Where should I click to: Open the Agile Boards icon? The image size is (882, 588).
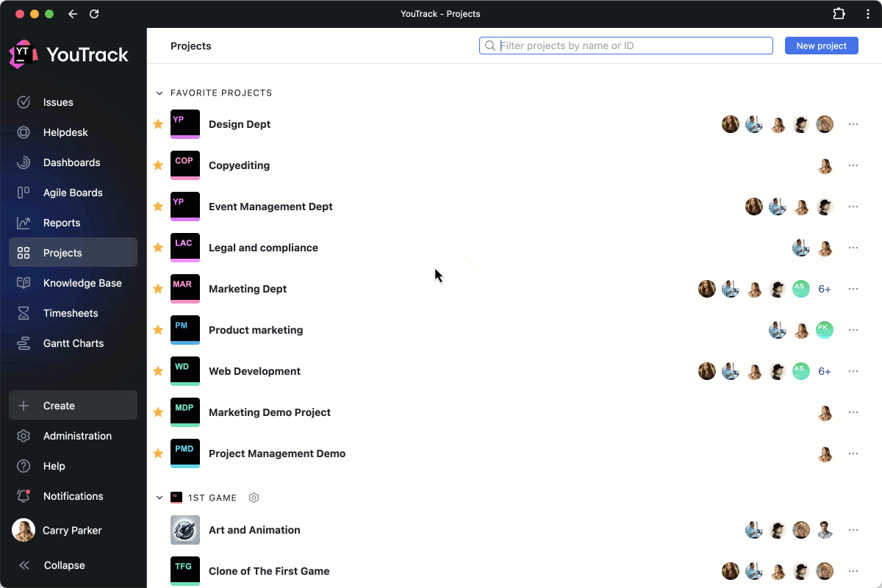point(24,193)
